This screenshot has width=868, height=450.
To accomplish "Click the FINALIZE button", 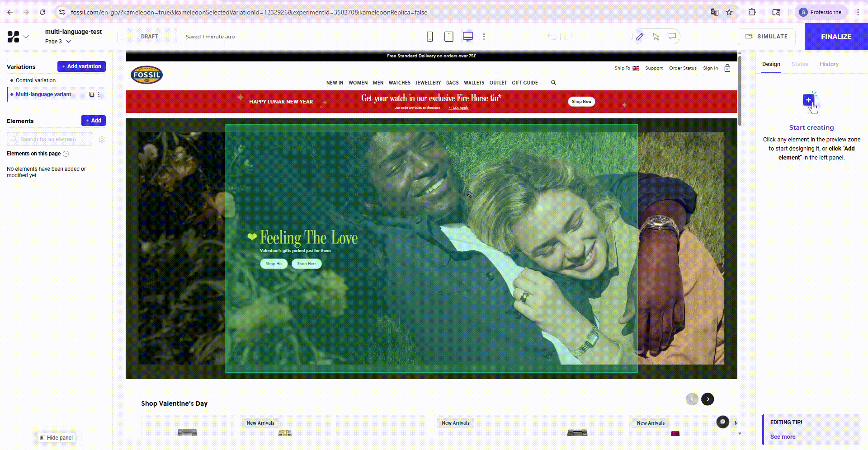I will pos(836,37).
